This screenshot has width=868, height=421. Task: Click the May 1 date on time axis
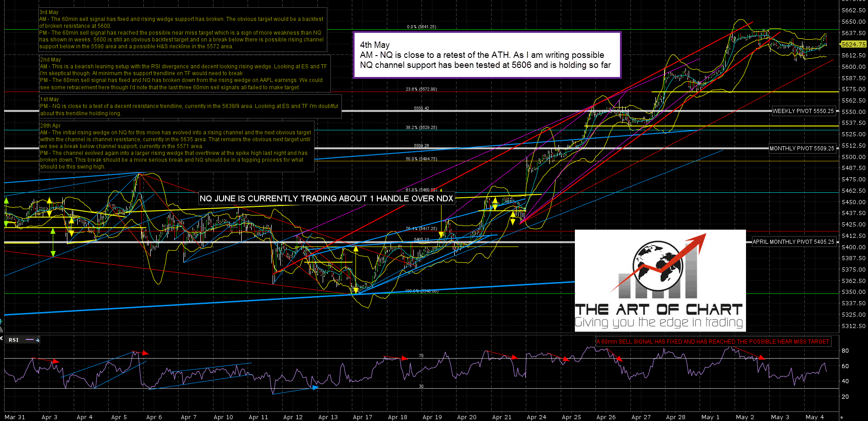coord(710,417)
